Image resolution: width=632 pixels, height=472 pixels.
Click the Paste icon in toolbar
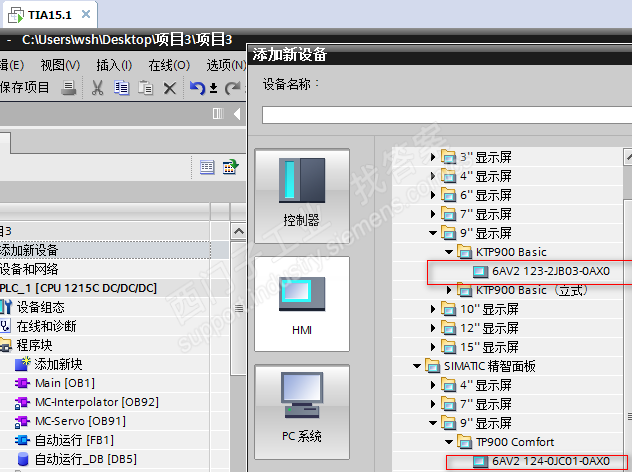coord(146,88)
